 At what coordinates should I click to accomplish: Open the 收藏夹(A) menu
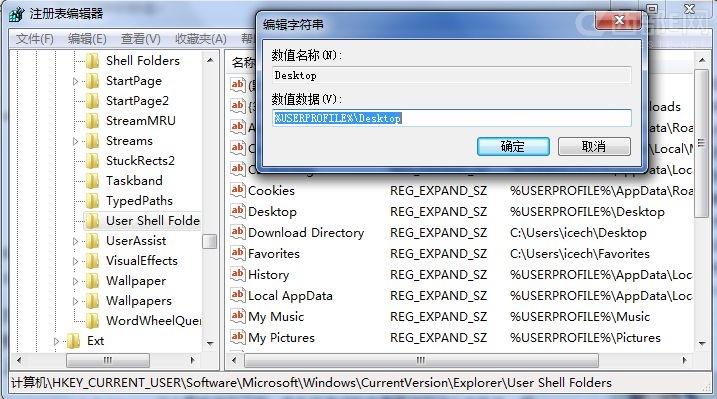pos(201,39)
